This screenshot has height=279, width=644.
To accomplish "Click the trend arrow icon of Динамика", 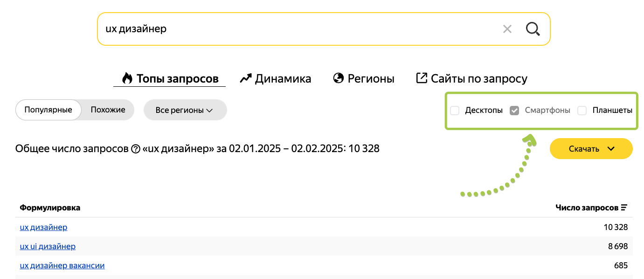I will coord(246,78).
